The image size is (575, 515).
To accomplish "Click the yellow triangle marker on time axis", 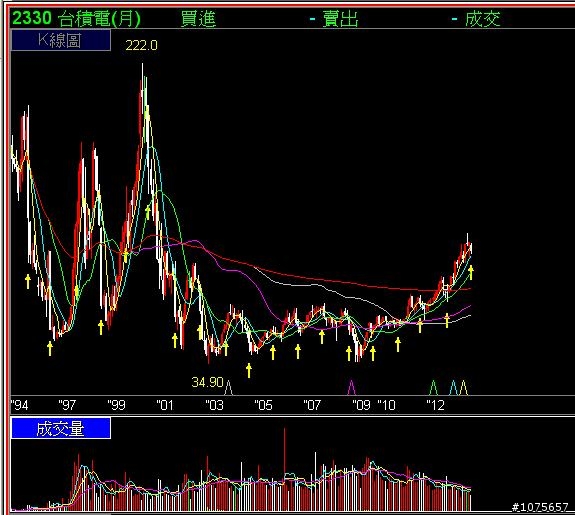I will [464, 387].
